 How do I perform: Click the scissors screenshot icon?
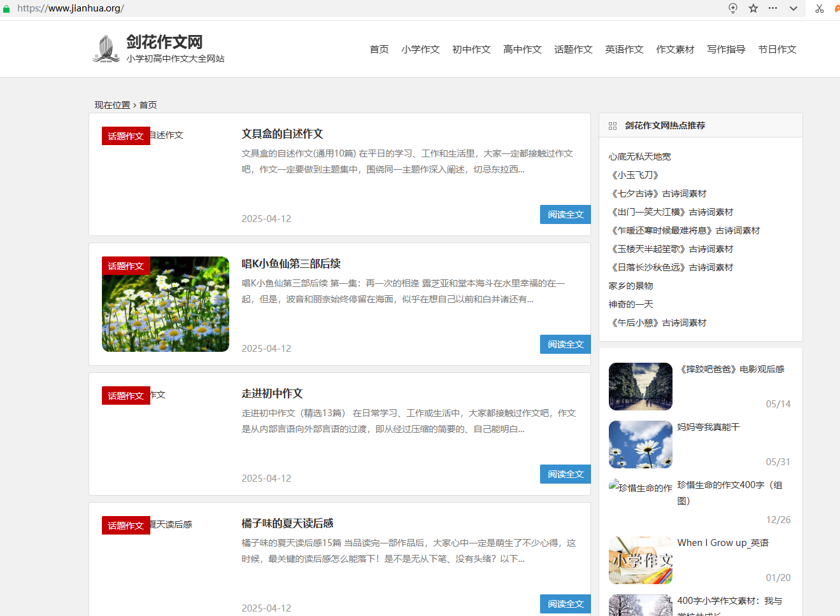pos(820,8)
